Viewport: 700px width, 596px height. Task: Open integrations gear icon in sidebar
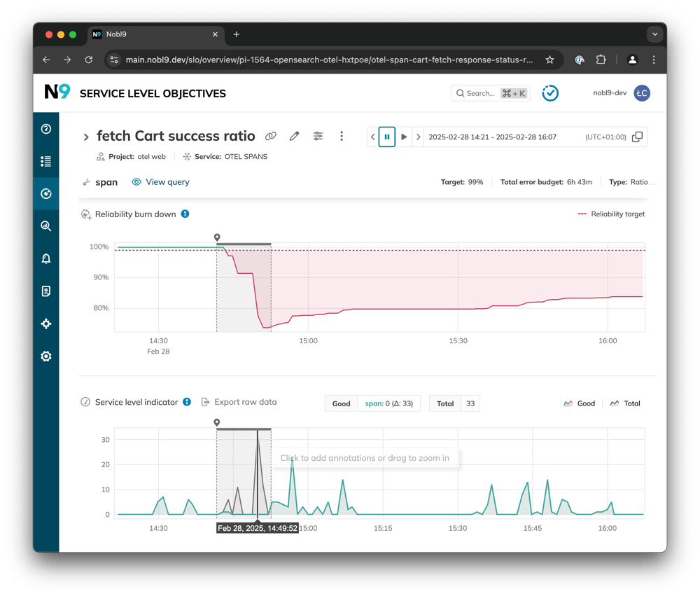(46, 324)
